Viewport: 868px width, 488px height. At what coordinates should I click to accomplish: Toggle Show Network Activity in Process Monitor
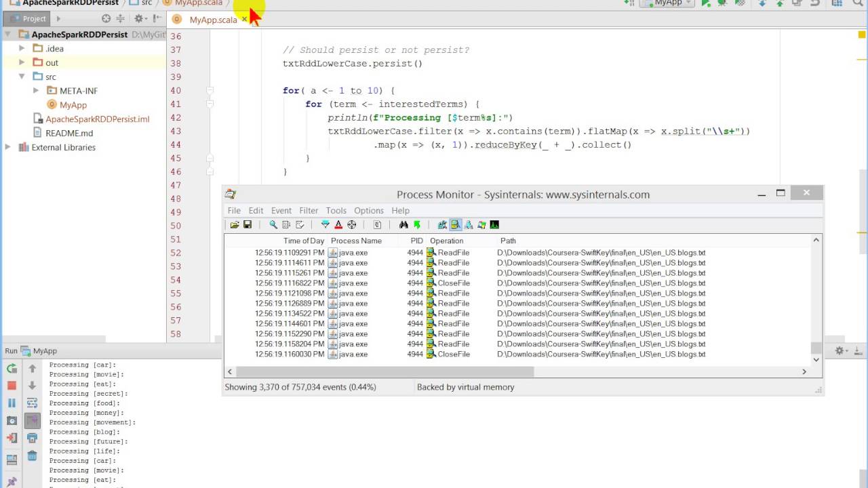469,224
